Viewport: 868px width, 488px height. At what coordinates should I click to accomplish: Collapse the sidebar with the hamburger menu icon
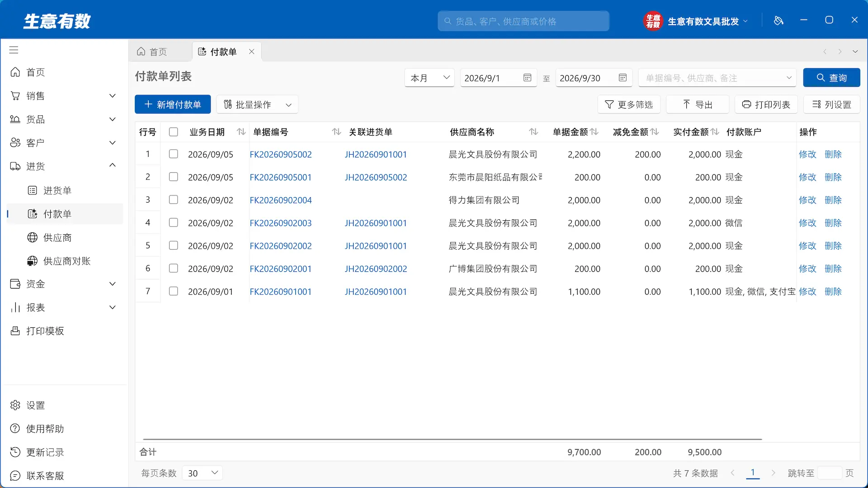(x=14, y=50)
